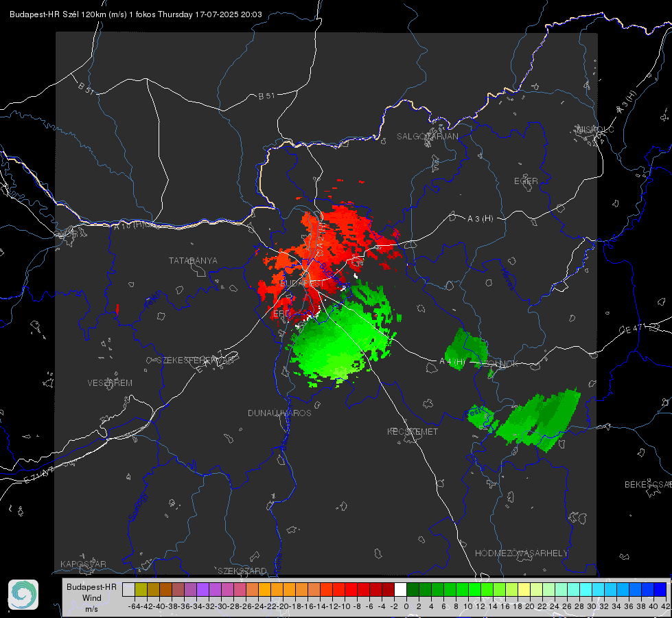
Task: Select the EGER city label
Action: (x=526, y=181)
